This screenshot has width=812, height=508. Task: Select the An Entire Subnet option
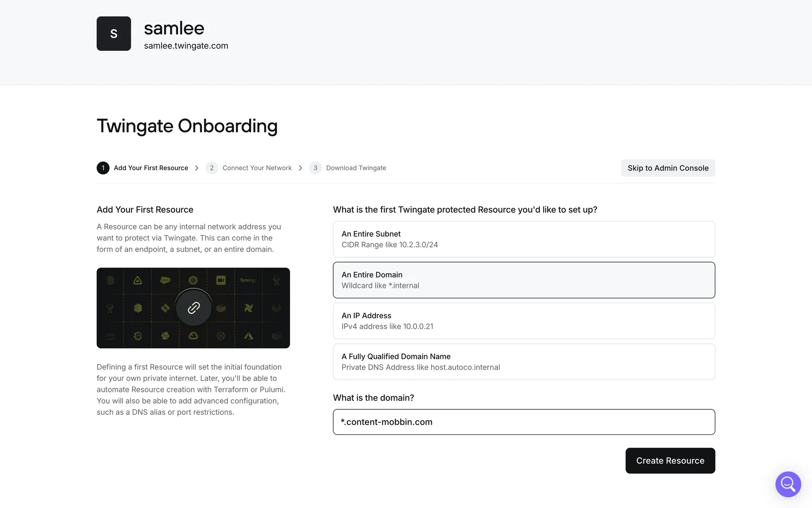524,239
